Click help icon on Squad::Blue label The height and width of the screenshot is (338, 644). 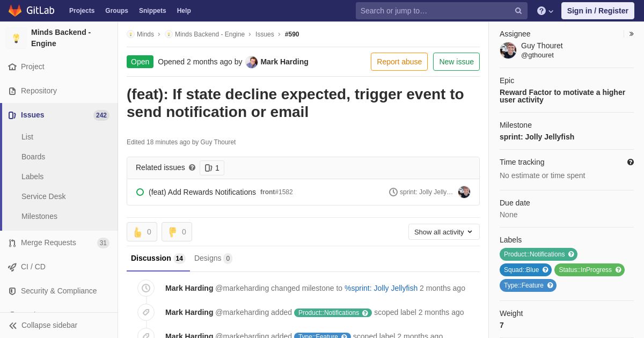click(545, 270)
